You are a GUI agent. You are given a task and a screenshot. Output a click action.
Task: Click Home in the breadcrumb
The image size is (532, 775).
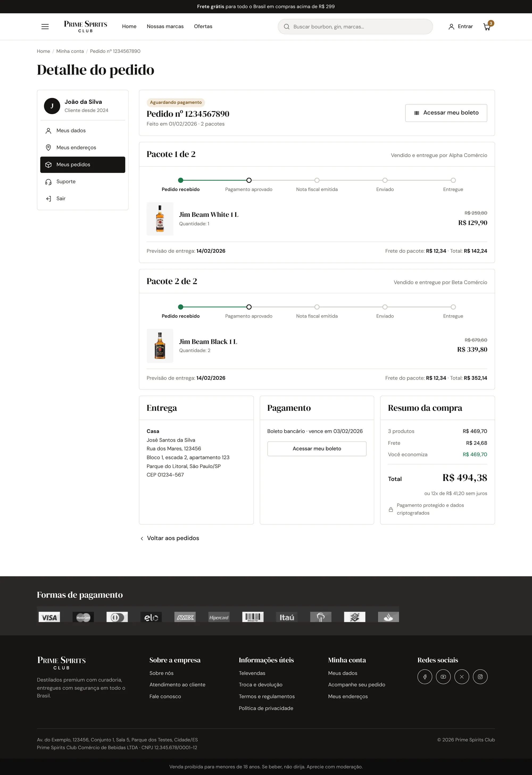point(43,51)
